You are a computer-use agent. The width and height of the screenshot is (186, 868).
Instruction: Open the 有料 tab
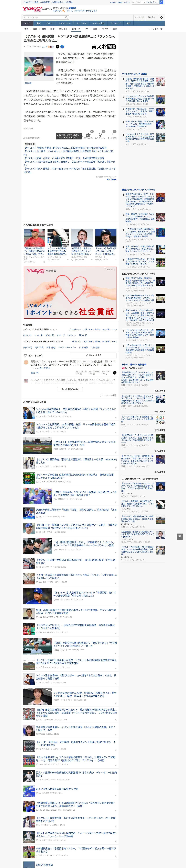coord(128,24)
